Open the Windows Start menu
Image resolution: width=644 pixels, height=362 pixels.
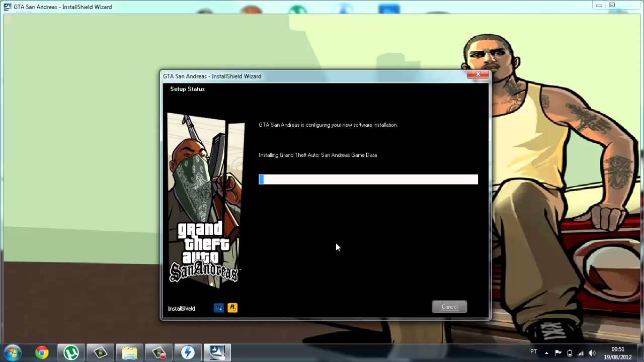(x=12, y=352)
